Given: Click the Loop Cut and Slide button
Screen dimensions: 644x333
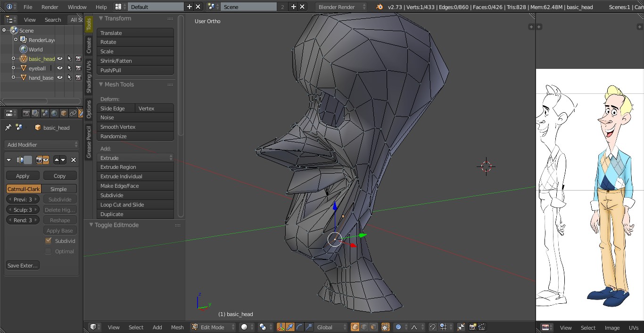Looking at the screenshot, I should pyautogui.click(x=135, y=205).
